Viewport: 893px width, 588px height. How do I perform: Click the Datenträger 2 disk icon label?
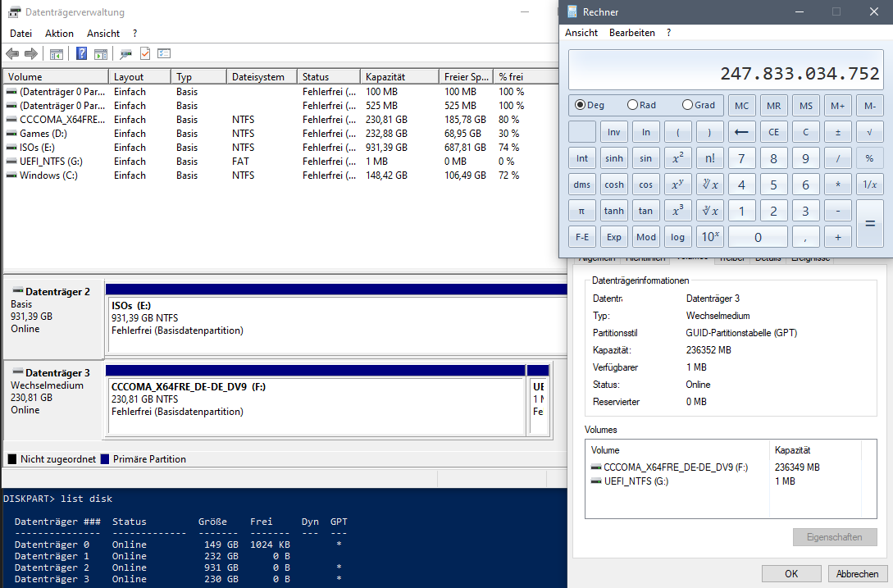51,292
